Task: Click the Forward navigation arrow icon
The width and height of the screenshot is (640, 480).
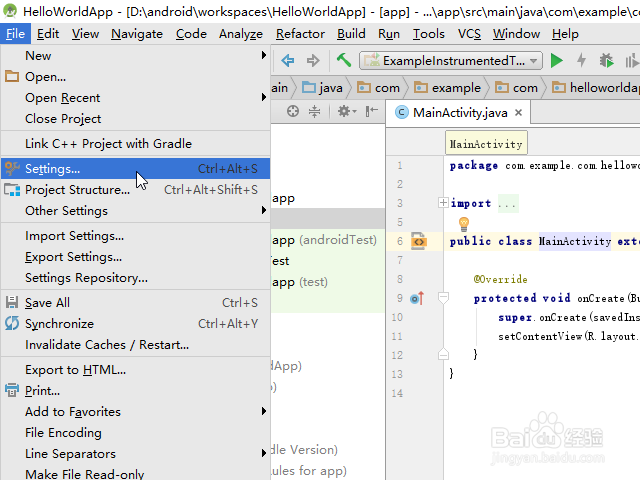Action: click(x=313, y=61)
